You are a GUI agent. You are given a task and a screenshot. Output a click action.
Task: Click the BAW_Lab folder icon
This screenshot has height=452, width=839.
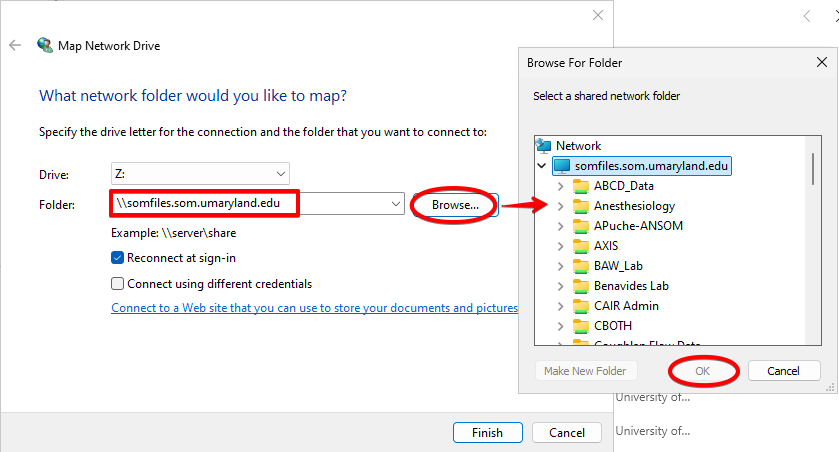tap(581, 266)
